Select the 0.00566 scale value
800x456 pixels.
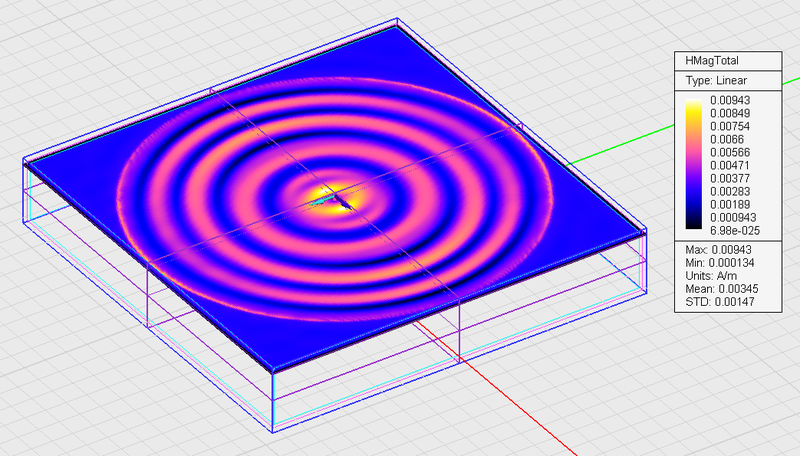point(730,153)
